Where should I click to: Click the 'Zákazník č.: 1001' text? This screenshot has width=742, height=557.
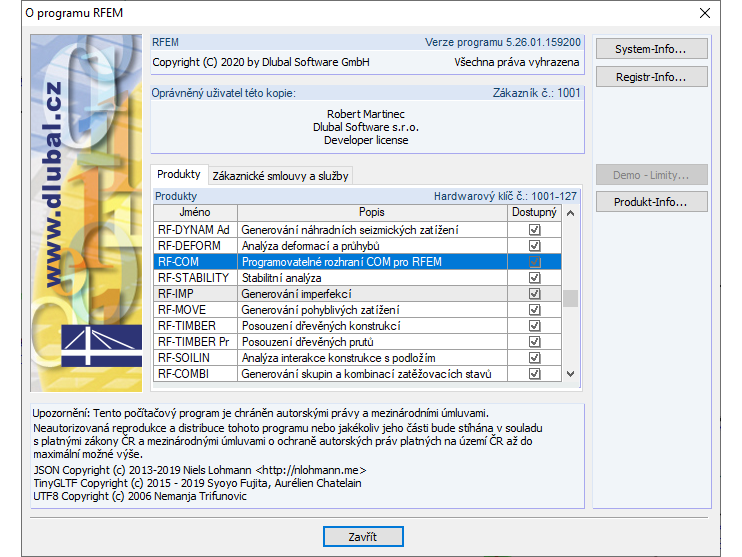537,93
